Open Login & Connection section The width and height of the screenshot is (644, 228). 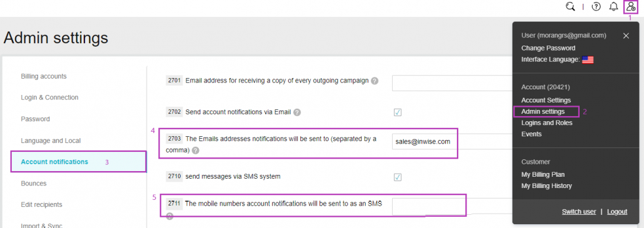[x=49, y=97]
